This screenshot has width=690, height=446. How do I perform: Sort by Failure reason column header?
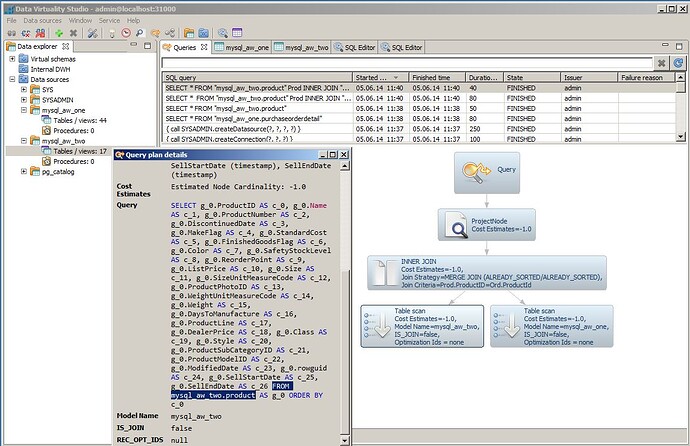[x=646, y=77]
